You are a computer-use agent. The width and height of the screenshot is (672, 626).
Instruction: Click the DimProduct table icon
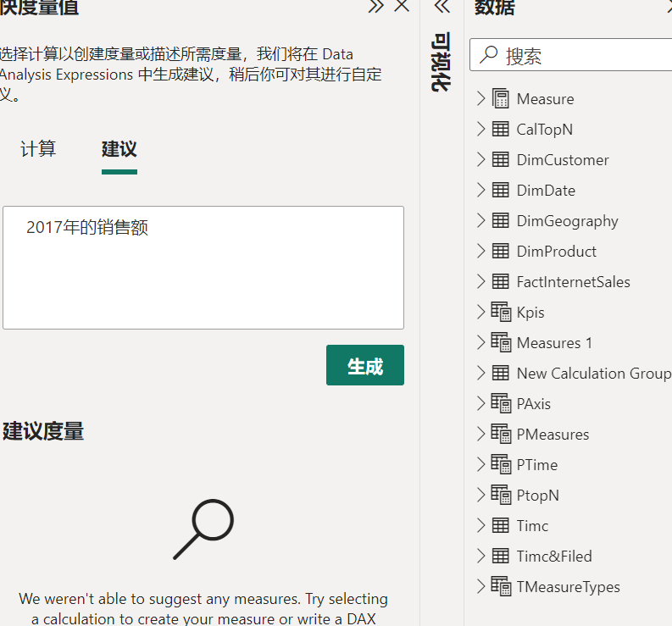pyautogui.click(x=501, y=251)
